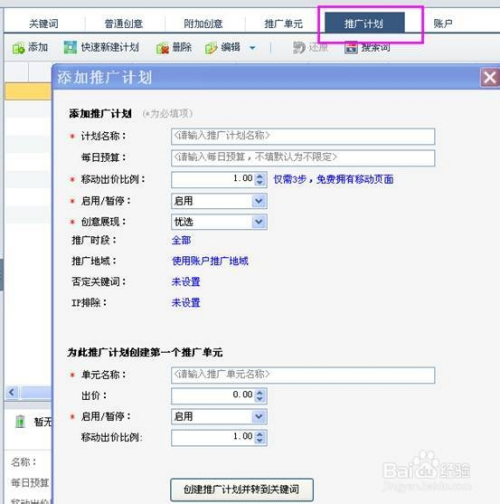This screenshot has height=504, width=500.
Task: Expand the 编辑 dropdown arrow
Action: (x=252, y=48)
